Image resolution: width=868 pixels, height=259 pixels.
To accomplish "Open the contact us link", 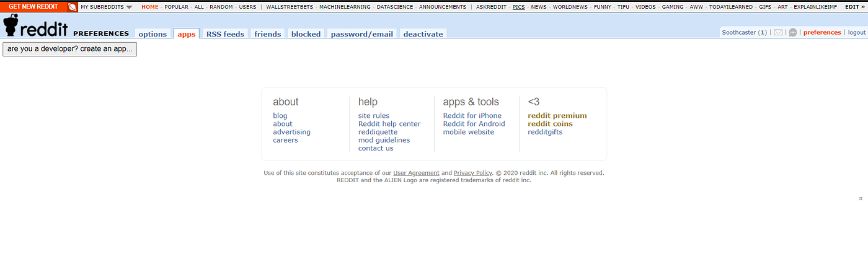I will 376,148.
